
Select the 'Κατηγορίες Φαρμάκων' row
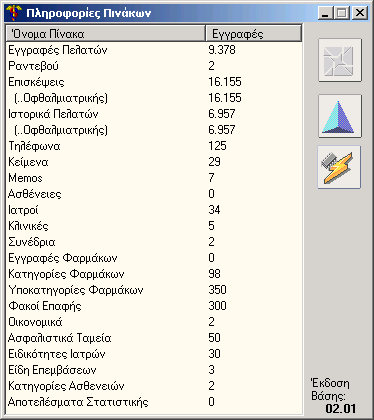(x=154, y=274)
